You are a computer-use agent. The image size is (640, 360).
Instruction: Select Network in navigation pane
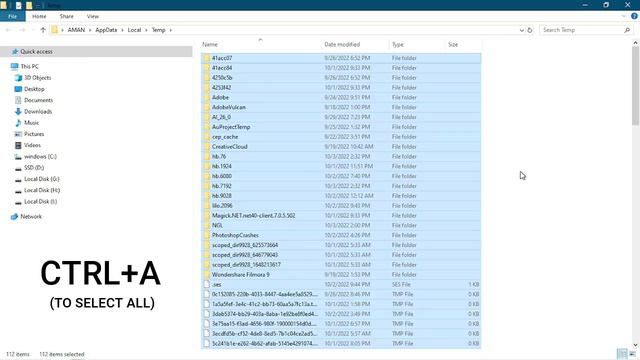31,217
